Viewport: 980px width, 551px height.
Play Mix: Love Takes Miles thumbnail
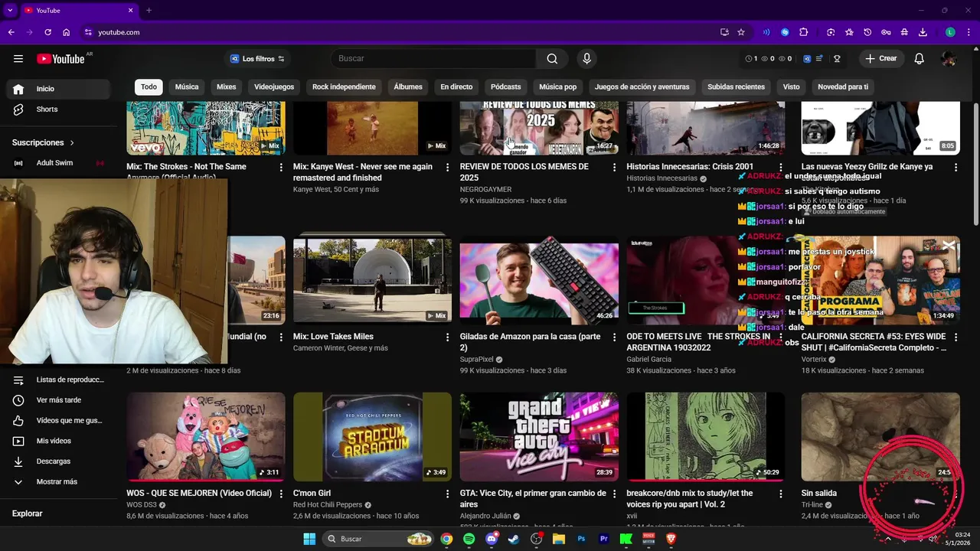(x=372, y=280)
